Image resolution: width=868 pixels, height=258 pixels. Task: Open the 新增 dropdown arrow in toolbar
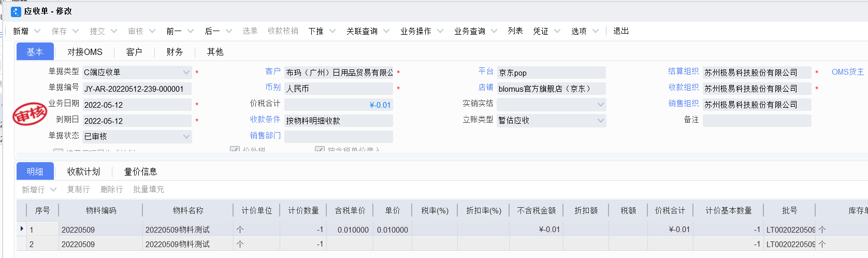(x=37, y=31)
